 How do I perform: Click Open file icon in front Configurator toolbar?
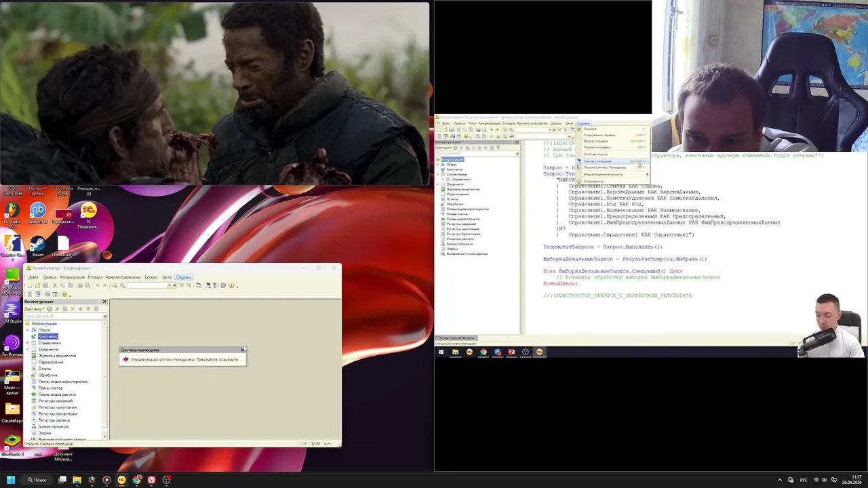coord(37,285)
